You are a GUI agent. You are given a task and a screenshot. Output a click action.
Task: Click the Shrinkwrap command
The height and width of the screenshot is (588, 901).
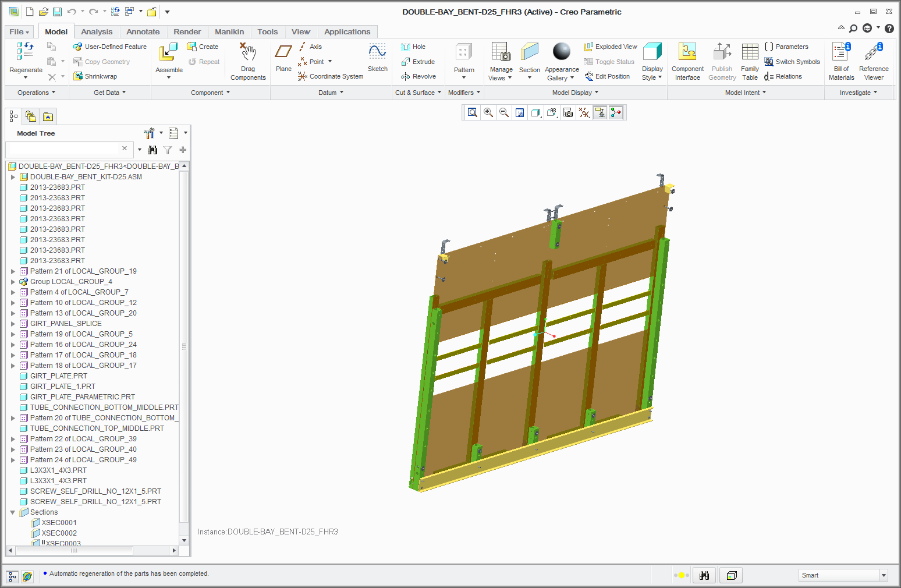pos(95,76)
